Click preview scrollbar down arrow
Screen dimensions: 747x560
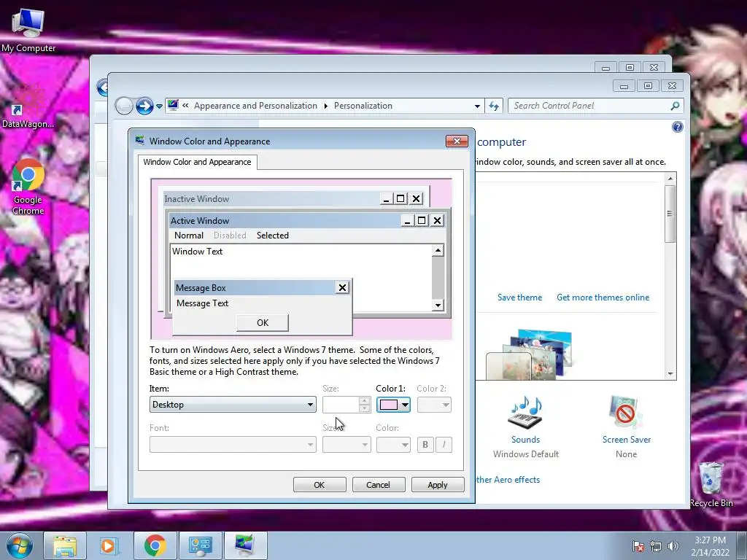[x=438, y=305]
